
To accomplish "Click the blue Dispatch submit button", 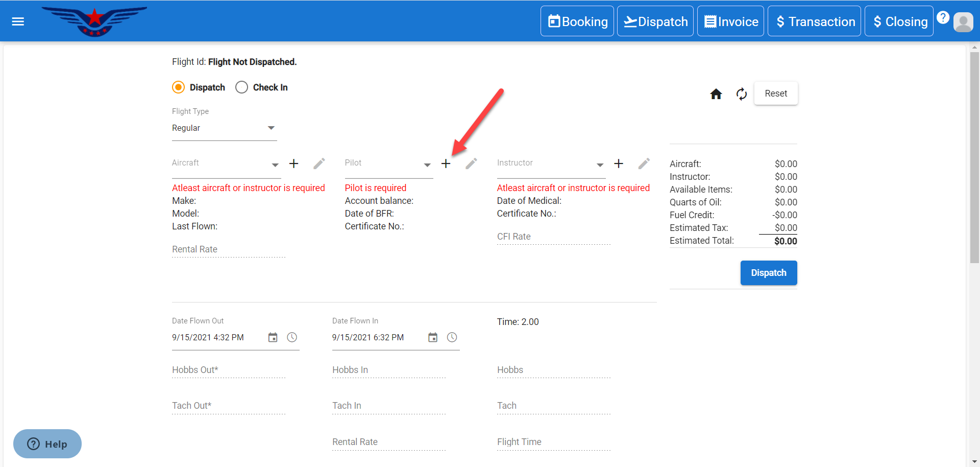I will [768, 273].
